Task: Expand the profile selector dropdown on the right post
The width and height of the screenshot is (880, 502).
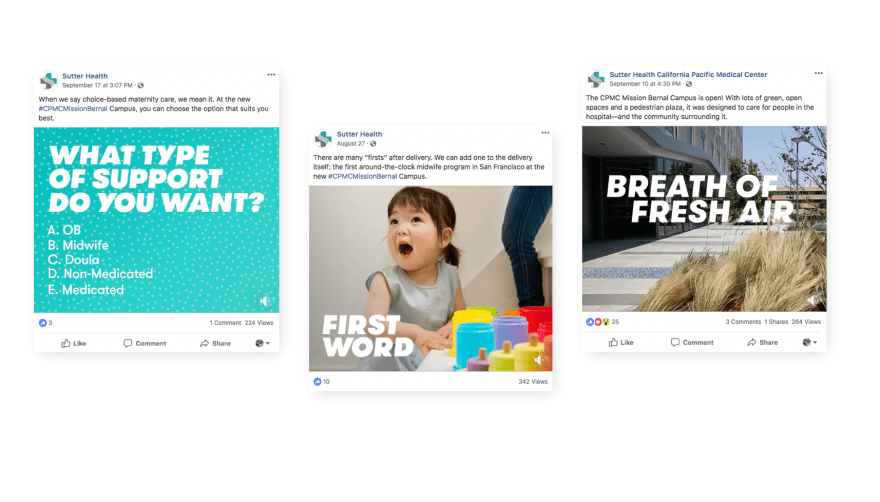Action: 810,342
